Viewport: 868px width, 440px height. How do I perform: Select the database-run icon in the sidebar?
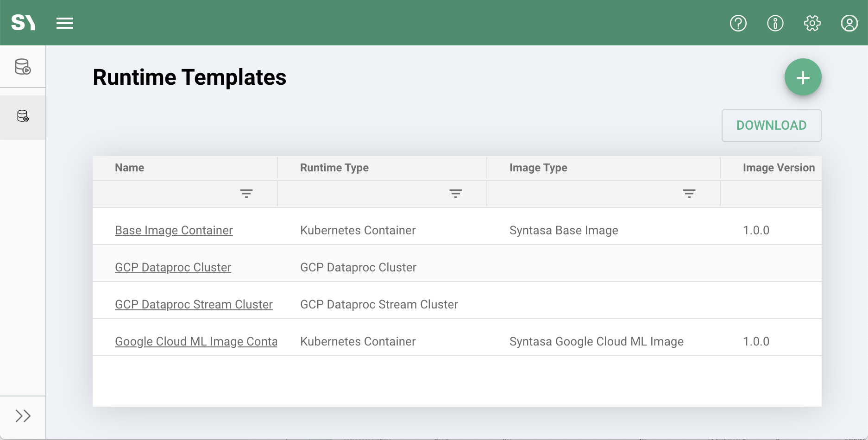pyautogui.click(x=22, y=66)
